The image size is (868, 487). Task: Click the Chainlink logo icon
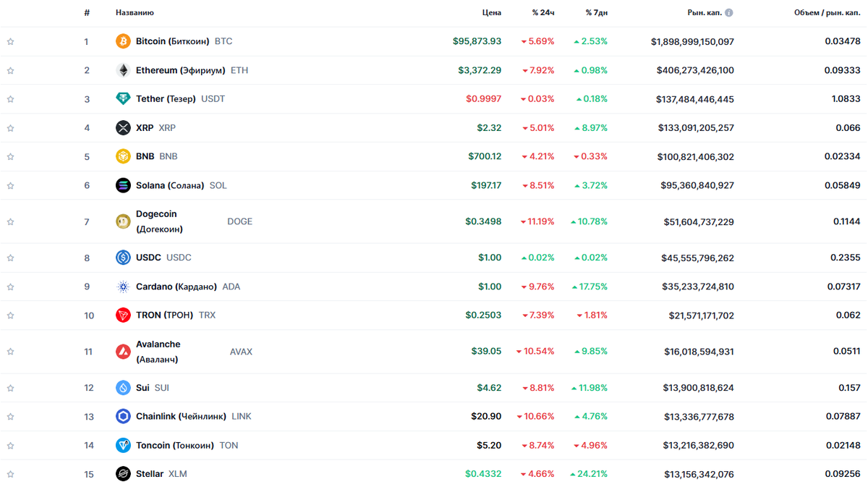123,416
